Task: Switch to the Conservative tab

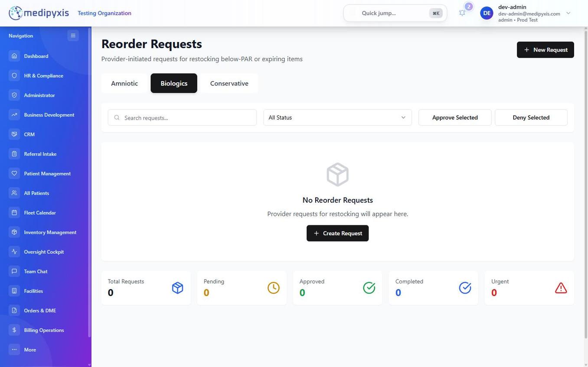Action: click(229, 83)
